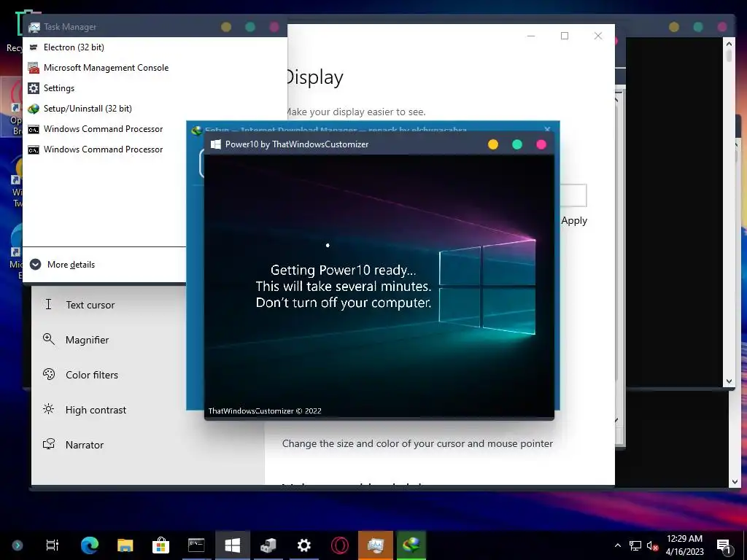Viewport: 747px width, 560px height.
Task: Switch to Power10 Windows-logo taskbar item
Action: pos(233,545)
